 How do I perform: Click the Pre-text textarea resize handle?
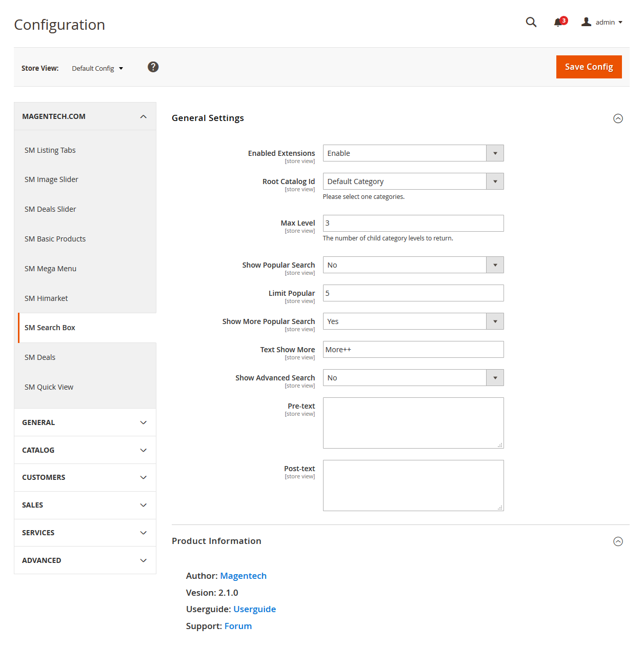500,445
